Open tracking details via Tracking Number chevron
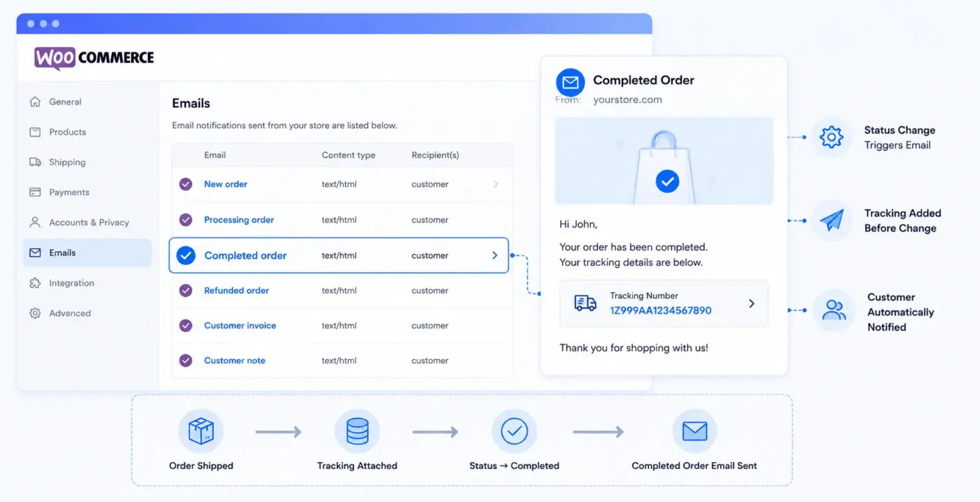This screenshot has width=980, height=502. pyautogui.click(x=752, y=303)
